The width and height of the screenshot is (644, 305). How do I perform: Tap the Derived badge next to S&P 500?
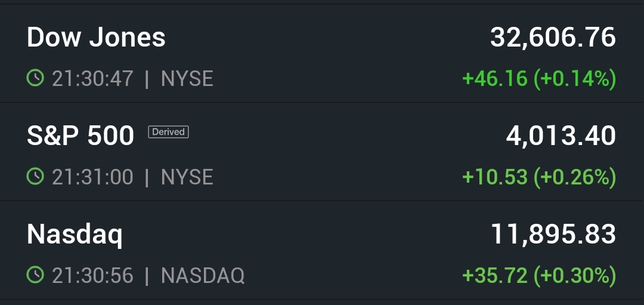pos(168,132)
